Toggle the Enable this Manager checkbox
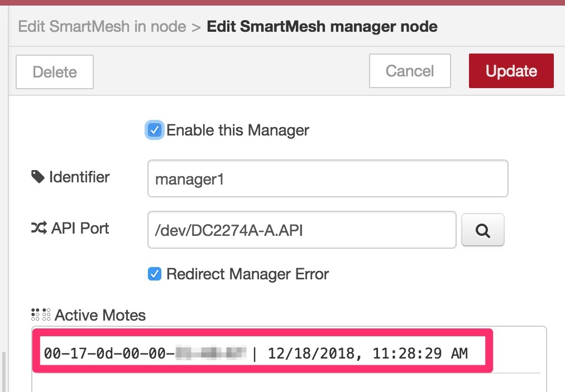The image size is (565, 392). pos(155,130)
